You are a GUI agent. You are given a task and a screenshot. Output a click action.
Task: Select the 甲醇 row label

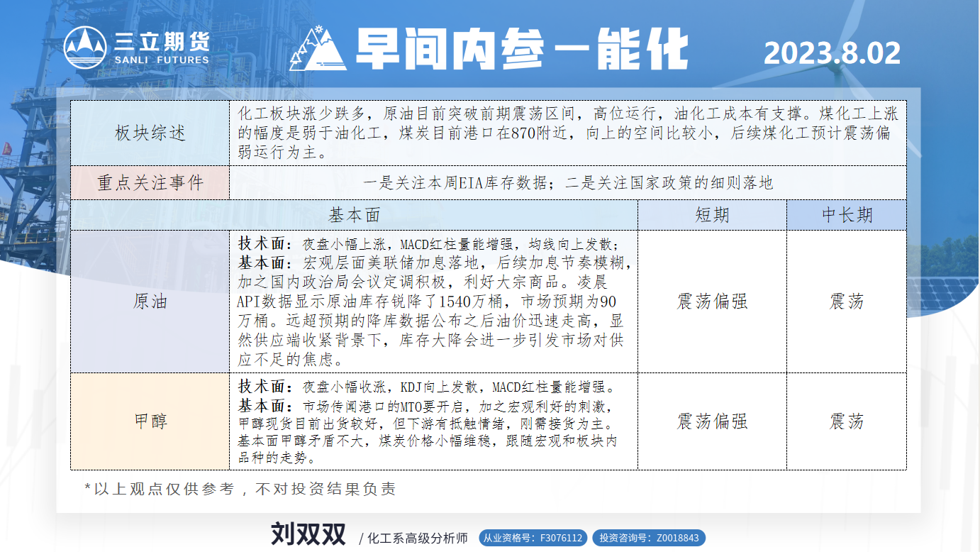click(x=150, y=421)
